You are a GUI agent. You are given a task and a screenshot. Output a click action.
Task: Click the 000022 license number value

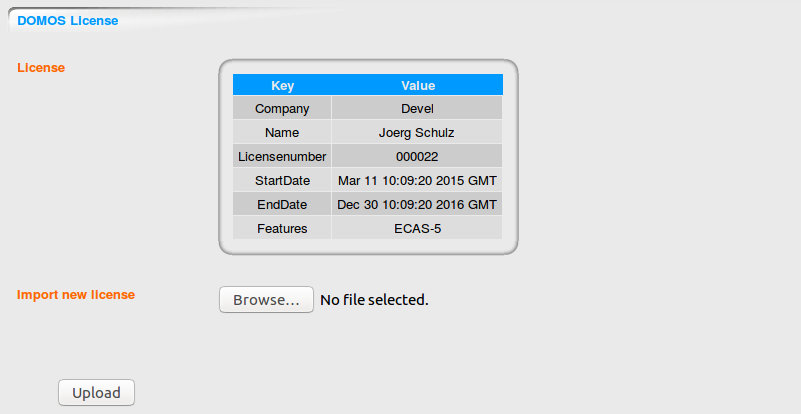point(417,157)
